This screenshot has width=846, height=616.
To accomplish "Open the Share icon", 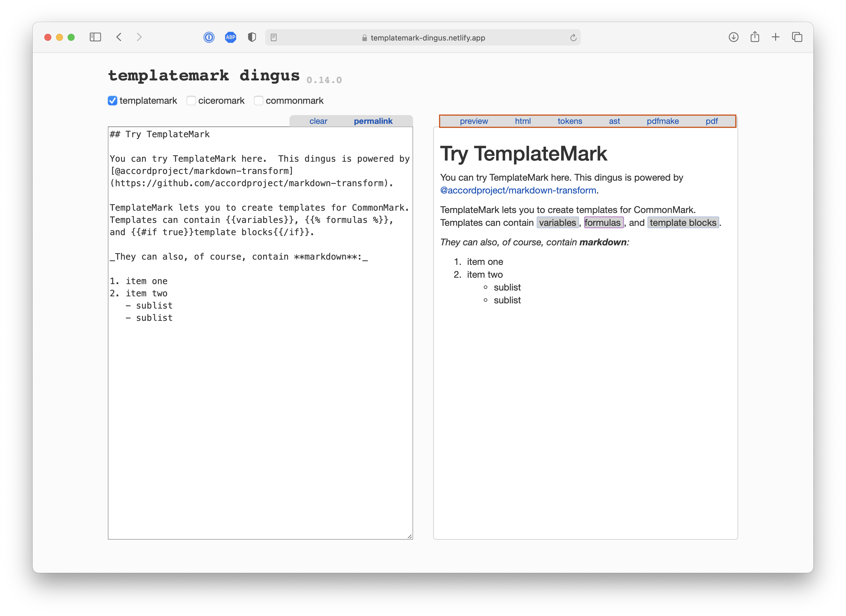I will click(x=755, y=36).
